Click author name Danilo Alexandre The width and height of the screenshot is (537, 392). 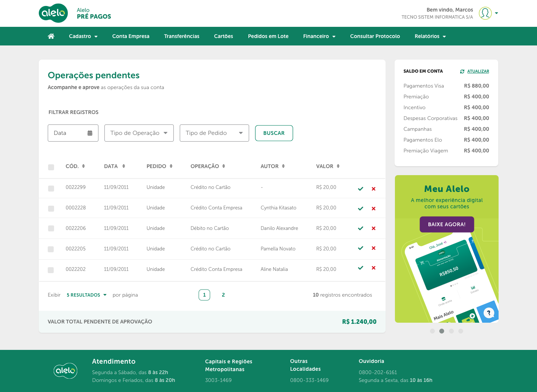(279, 228)
